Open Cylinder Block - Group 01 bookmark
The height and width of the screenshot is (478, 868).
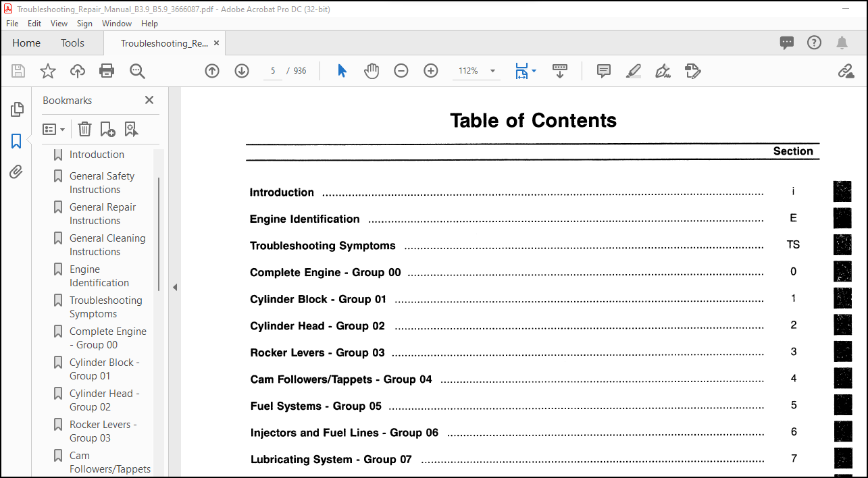point(105,369)
